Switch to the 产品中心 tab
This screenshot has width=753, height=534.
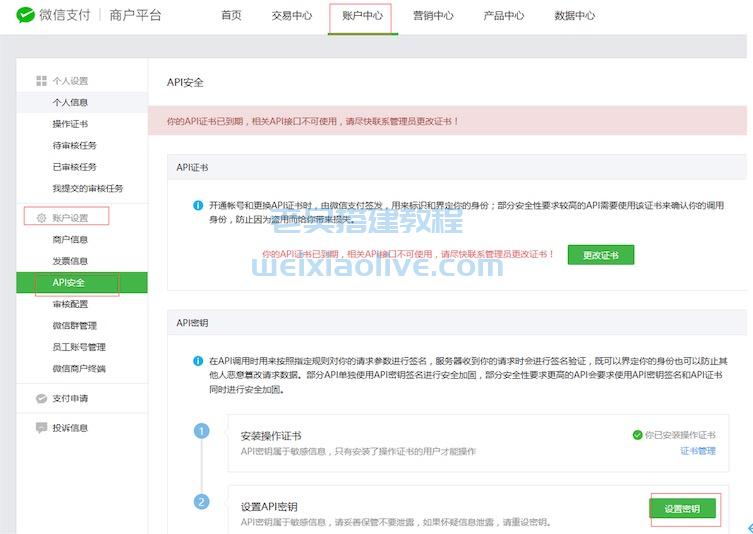503,15
